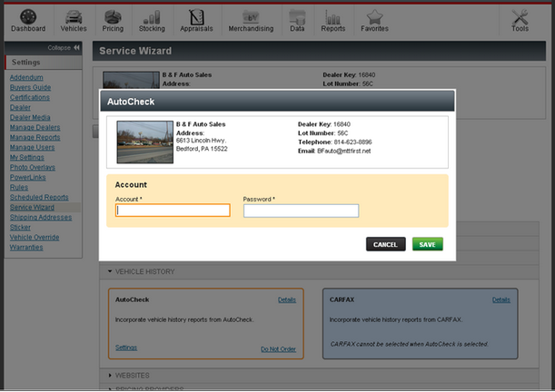Open Rules link
The width and height of the screenshot is (555, 392).
click(19, 187)
